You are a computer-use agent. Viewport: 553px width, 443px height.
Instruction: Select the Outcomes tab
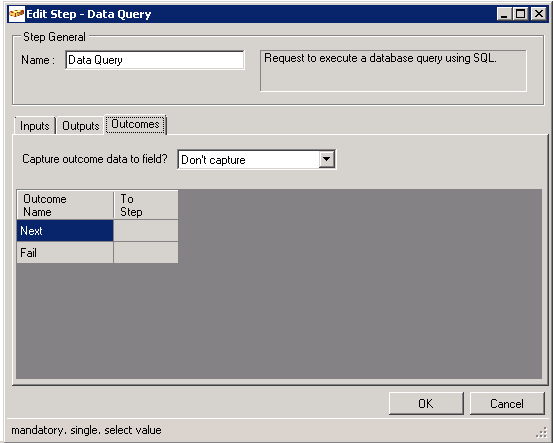(x=135, y=125)
